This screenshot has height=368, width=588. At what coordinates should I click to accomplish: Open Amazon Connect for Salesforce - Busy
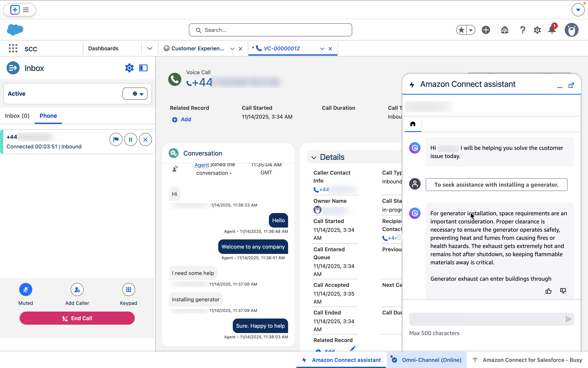pyautogui.click(x=527, y=360)
